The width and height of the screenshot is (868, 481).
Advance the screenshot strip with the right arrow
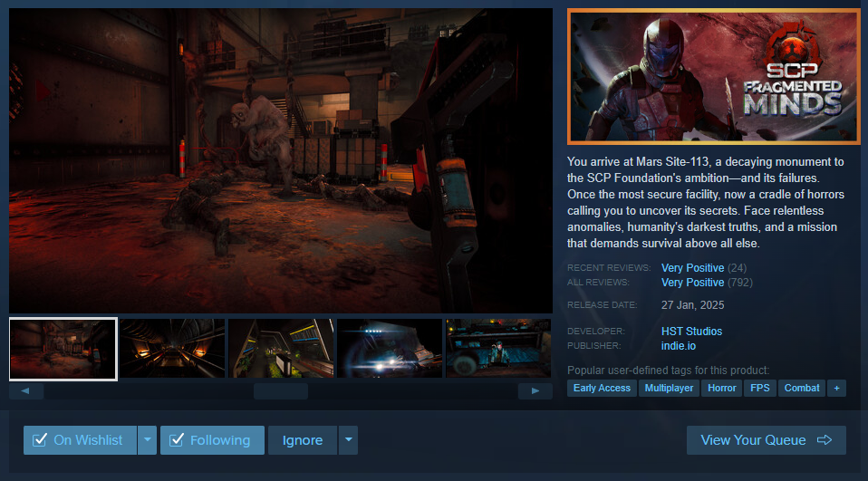535,390
